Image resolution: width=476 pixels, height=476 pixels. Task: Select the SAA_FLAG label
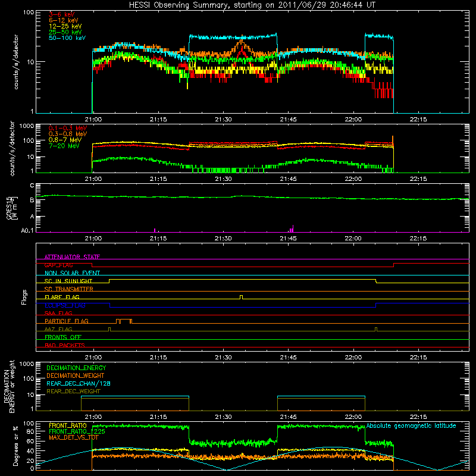tap(58, 313)
